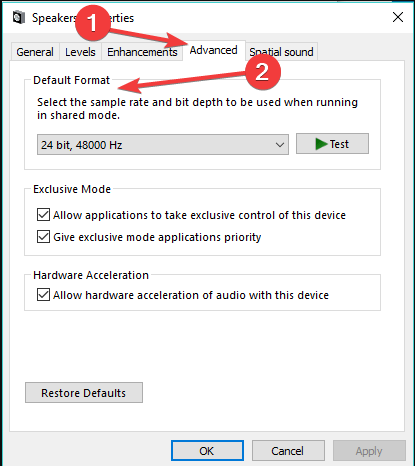Open the General tab

click(x=35, y=52)
